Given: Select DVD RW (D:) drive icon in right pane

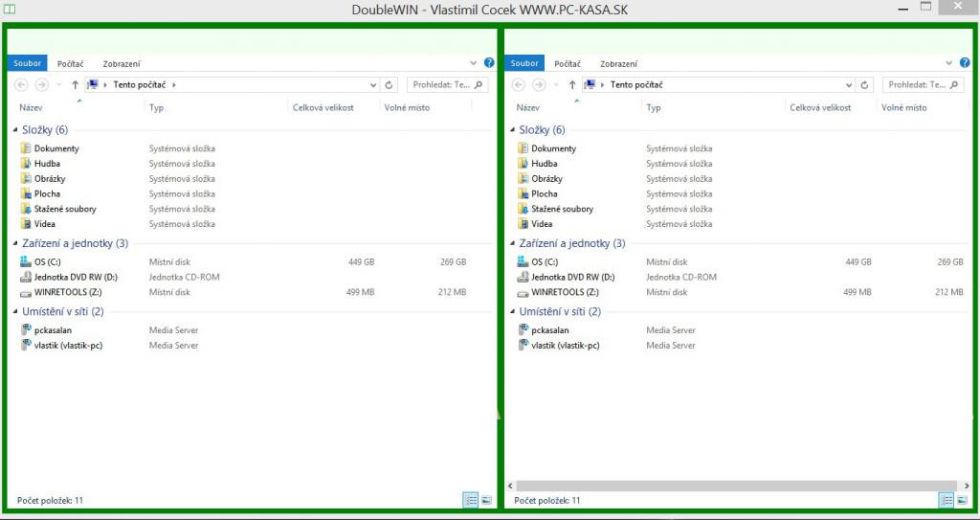Looking at the screenshot, I should [x=523, y=277].
